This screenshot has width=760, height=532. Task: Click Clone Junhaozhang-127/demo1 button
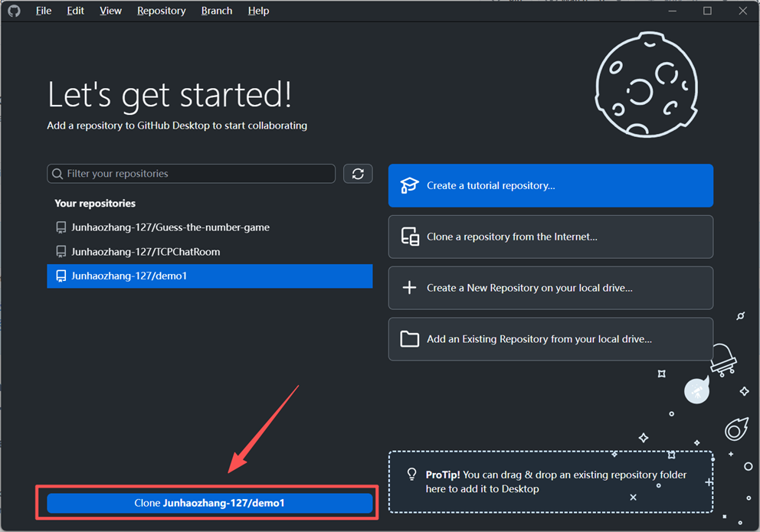[x=209, y=503]
